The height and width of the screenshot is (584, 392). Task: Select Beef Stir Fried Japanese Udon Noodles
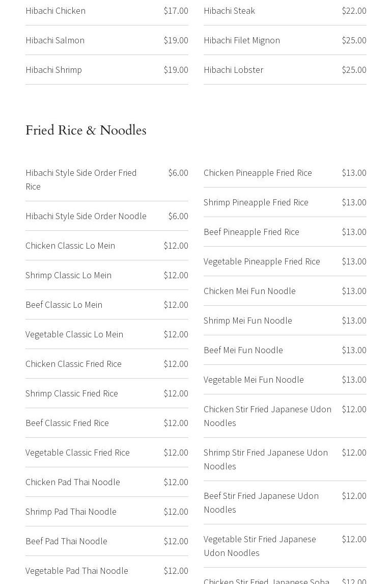(x=261, y=502)
